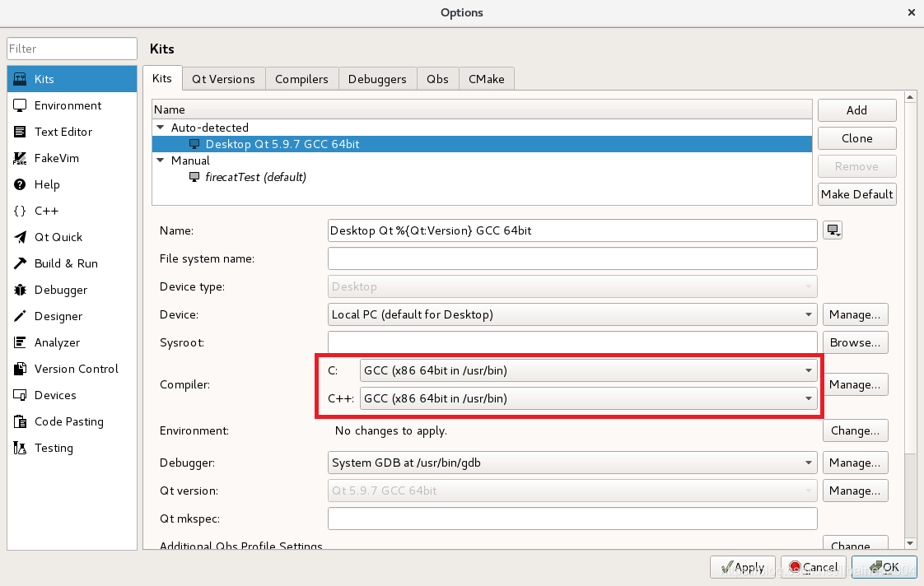Open the Devices icon

tap(20, 395)
